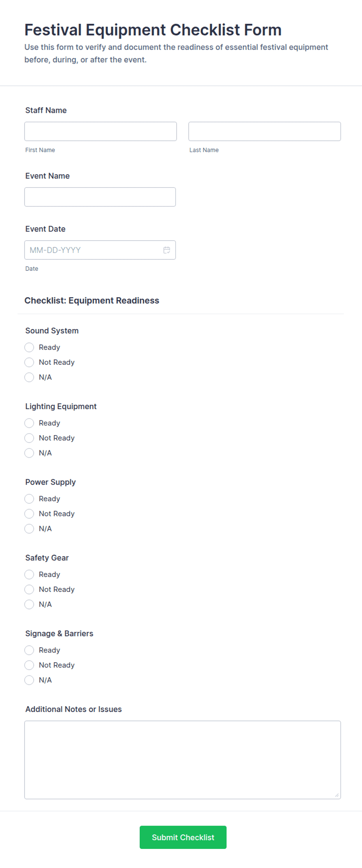This screenshot has height=868, width=362.
Task: Open the calendar picker icon in Event Date
Action: point(167,250)
